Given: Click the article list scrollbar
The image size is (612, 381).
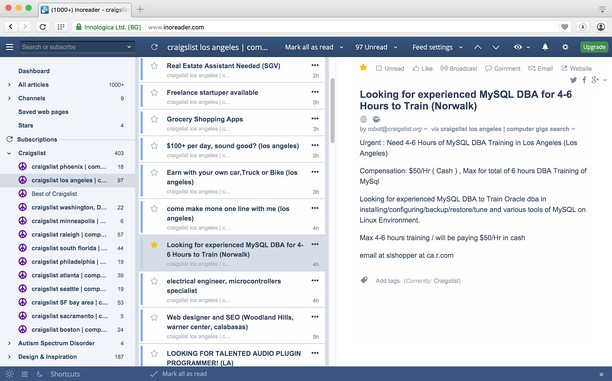Looking at the screenshot, I should pyautogui.click(x=333, y=110).
